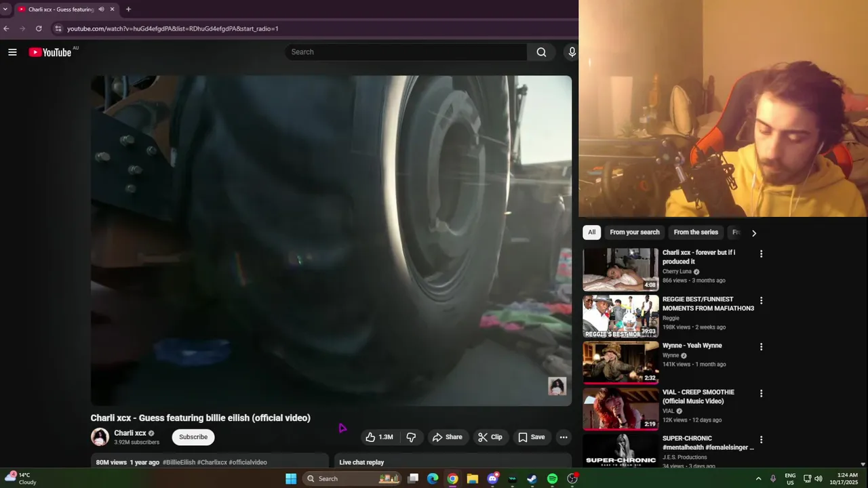Open Steam from the taskbar
This screenshot has width=868, height=488.
pyautogui.click(x=532, y=479)
